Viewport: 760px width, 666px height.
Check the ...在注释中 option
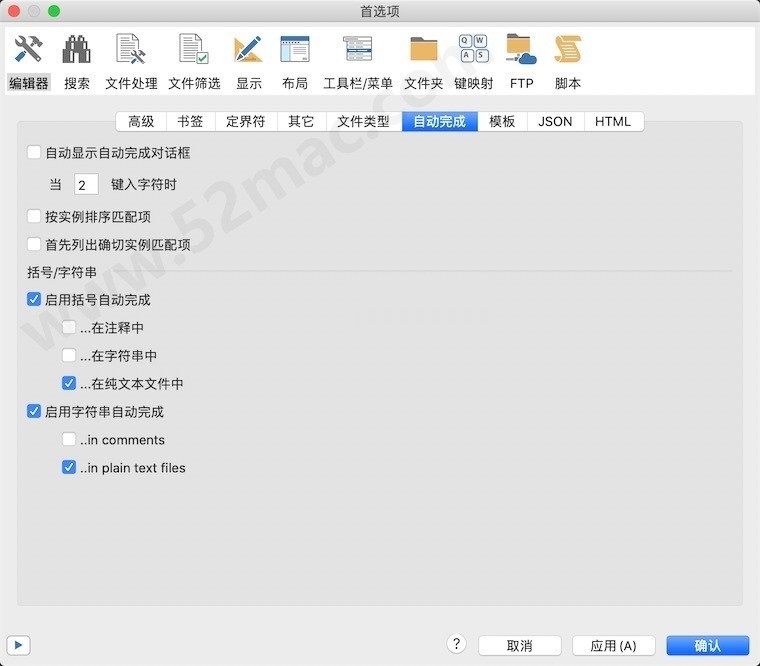pyautogui.click(x=69, y=327)
